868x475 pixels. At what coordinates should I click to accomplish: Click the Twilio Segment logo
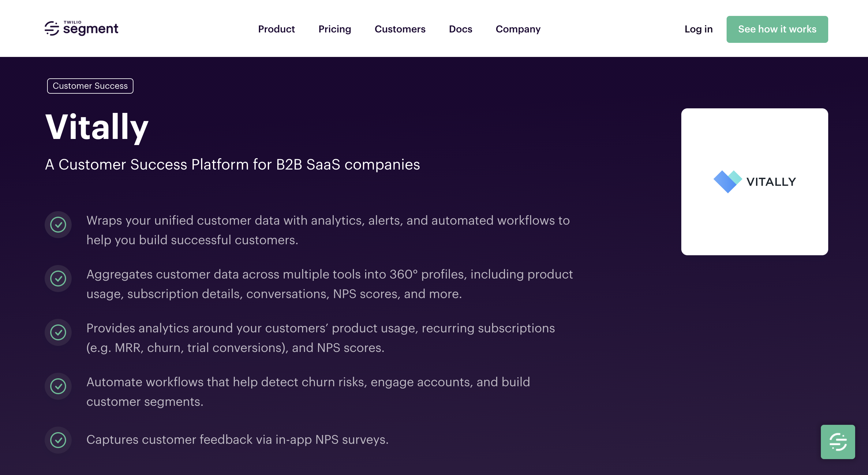coord(81,29)
